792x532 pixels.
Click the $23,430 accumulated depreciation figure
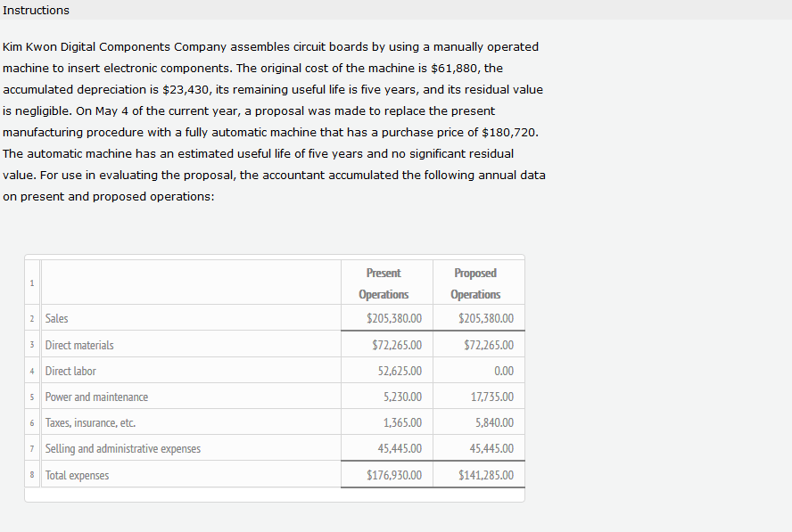[185, 90]
